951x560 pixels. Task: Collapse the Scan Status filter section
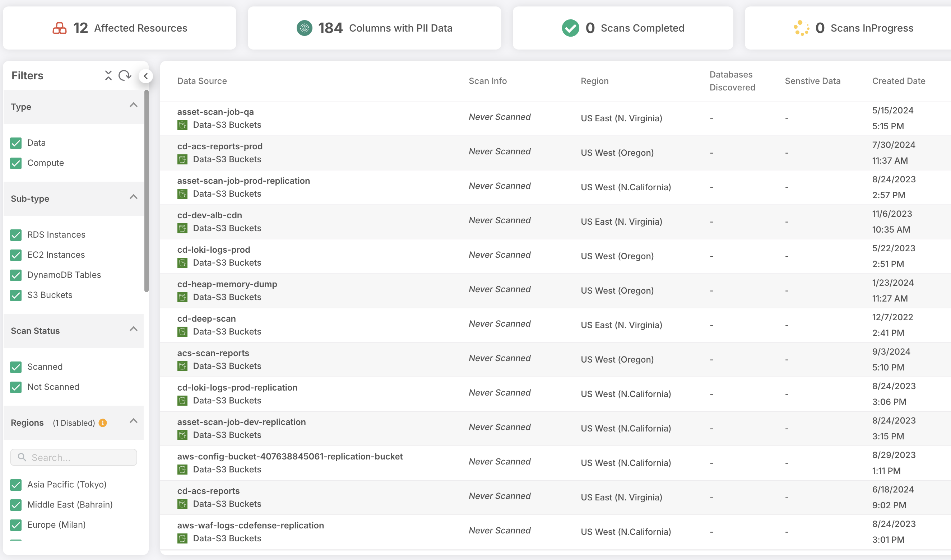133,330
